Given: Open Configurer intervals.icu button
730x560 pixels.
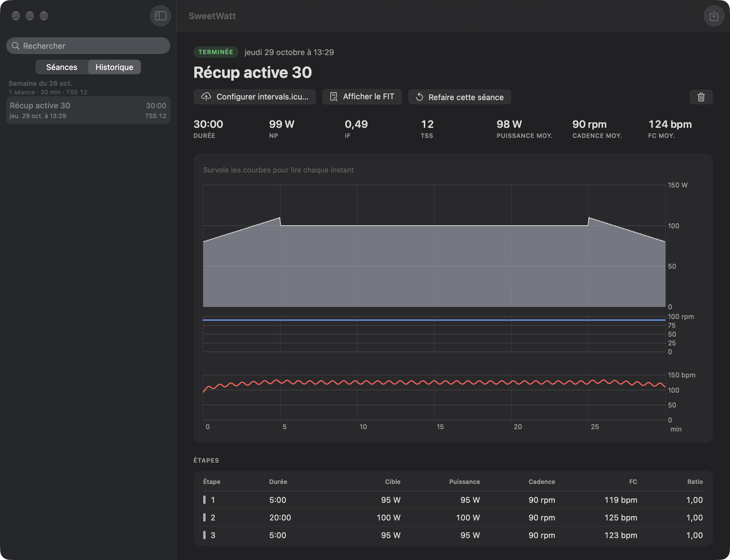Looking at the screenshot, I should pos(255,97).
